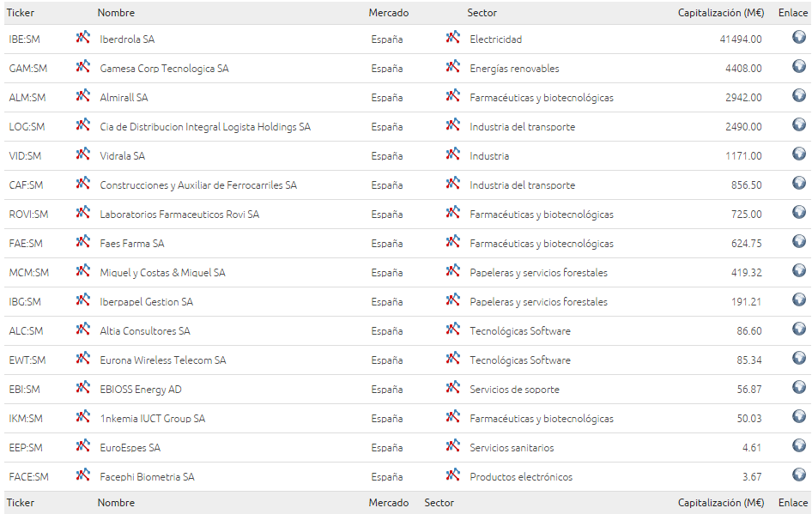Sort by top Mercado column header
Viewport: 812px width, 514px height.
[x=388, y=12]
